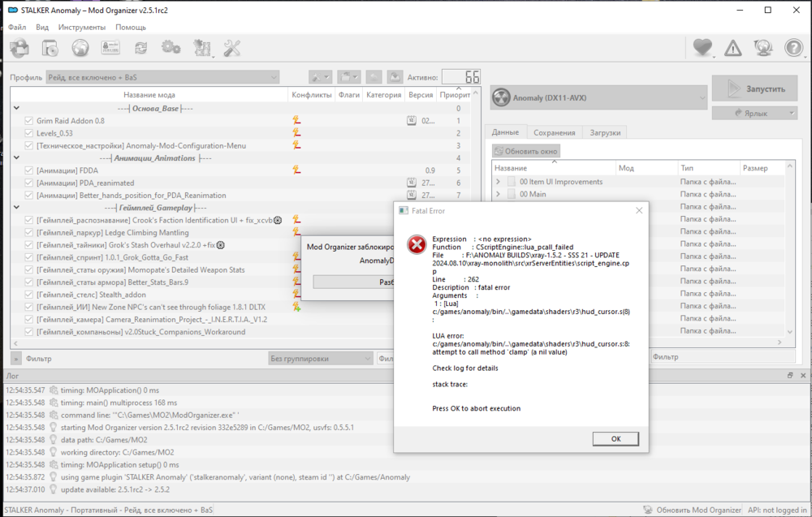812x517 pixels.
Task: Expand the 00 Main folder row
Action: click(499, 194)
